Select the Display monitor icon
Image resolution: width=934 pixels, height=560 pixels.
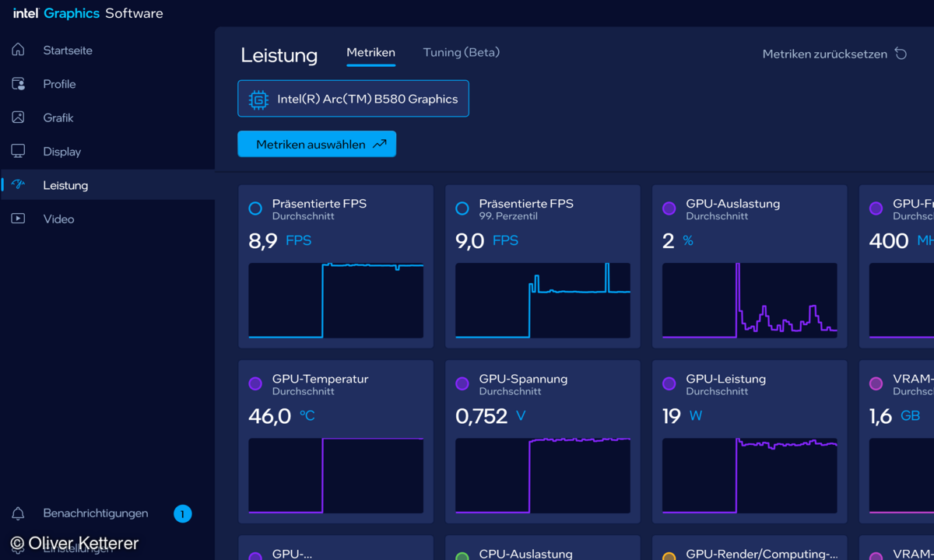point(18,151)
